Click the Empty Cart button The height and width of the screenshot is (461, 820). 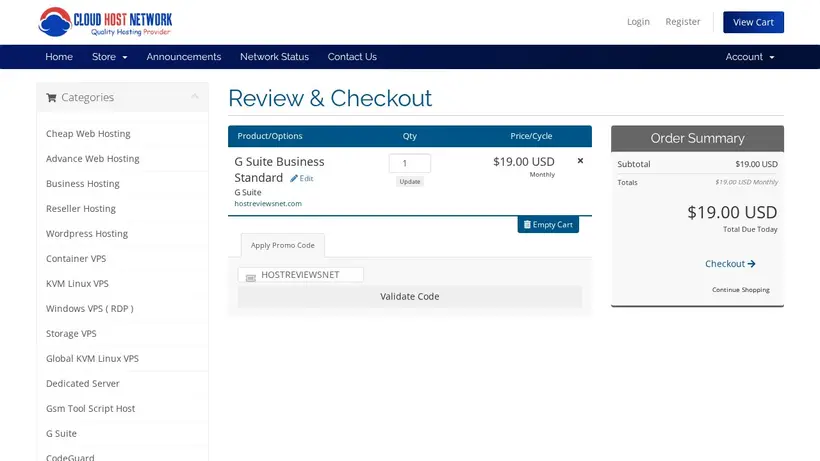[x=548, y=224]
